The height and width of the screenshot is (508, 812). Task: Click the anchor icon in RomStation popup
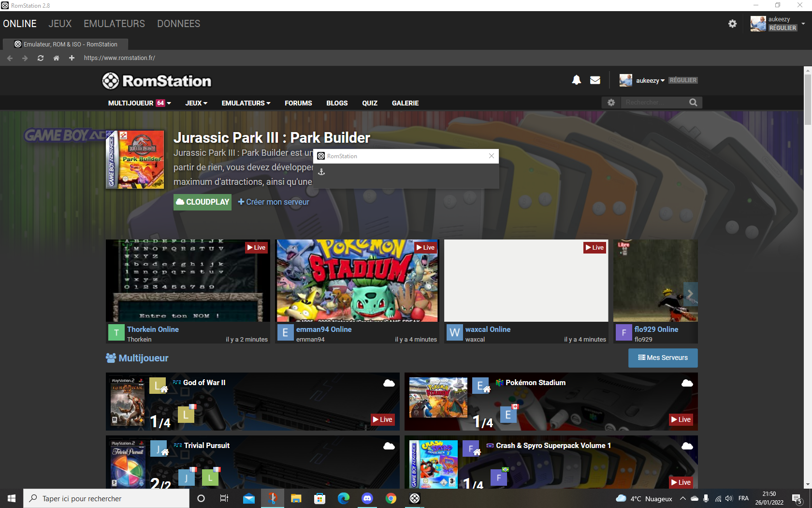coord(321,172)
